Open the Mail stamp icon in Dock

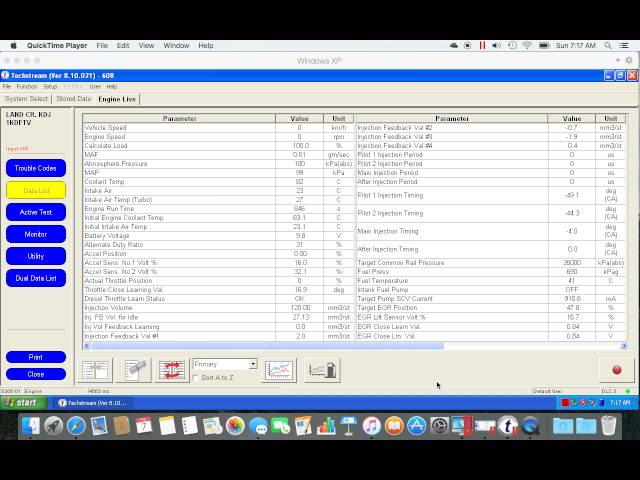99,426
